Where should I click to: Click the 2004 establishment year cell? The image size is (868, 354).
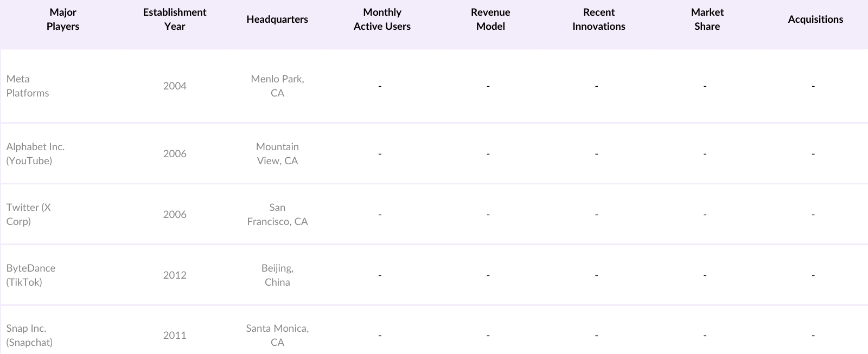175,86
